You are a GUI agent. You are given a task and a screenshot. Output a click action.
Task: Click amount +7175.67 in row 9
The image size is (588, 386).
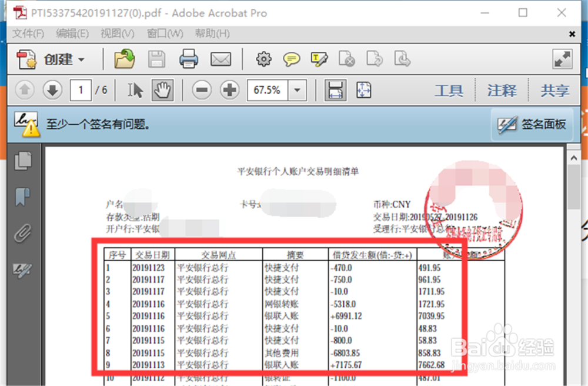347,365
